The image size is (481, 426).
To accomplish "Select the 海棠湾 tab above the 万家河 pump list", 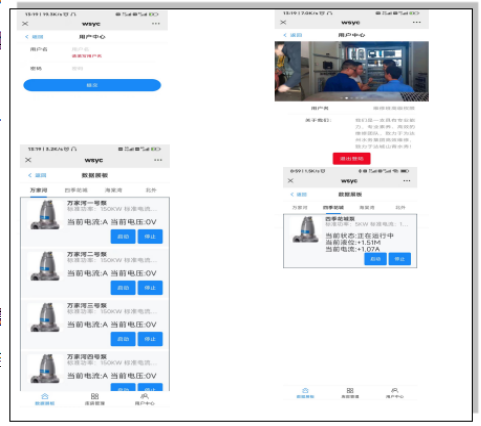I will [113, 190].
